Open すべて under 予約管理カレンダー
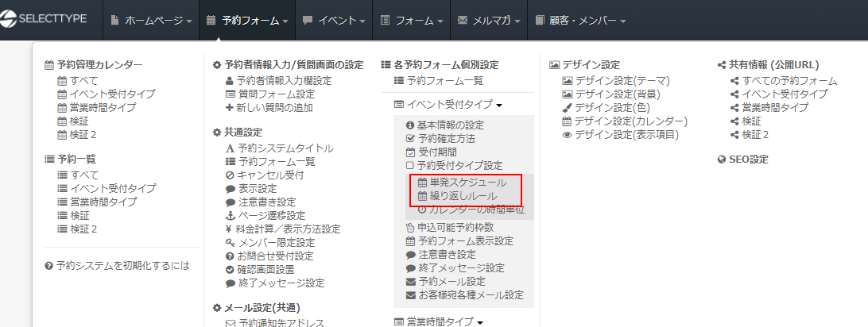 78,81
